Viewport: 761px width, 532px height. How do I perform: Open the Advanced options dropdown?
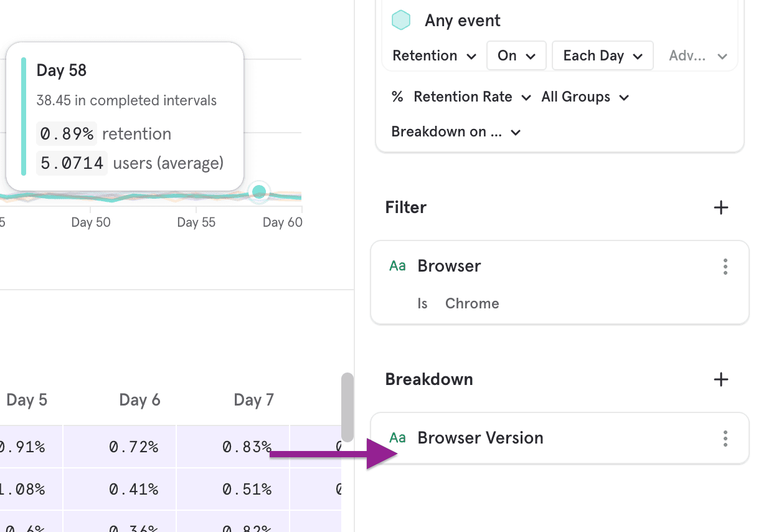(x=697, y=56)
